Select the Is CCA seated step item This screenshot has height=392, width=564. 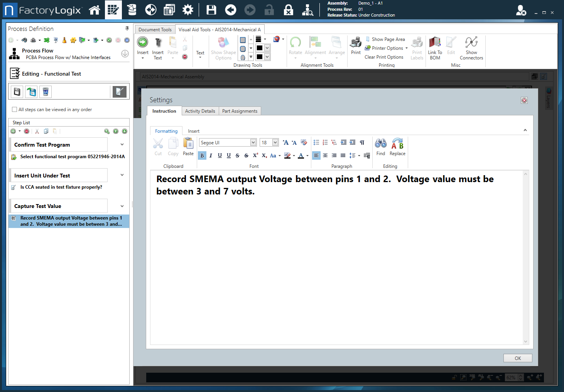click(61, 187)
